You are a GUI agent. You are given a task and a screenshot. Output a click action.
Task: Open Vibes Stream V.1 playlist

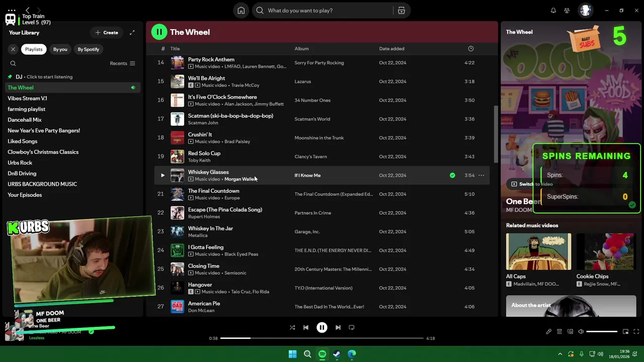coord(73,99)
